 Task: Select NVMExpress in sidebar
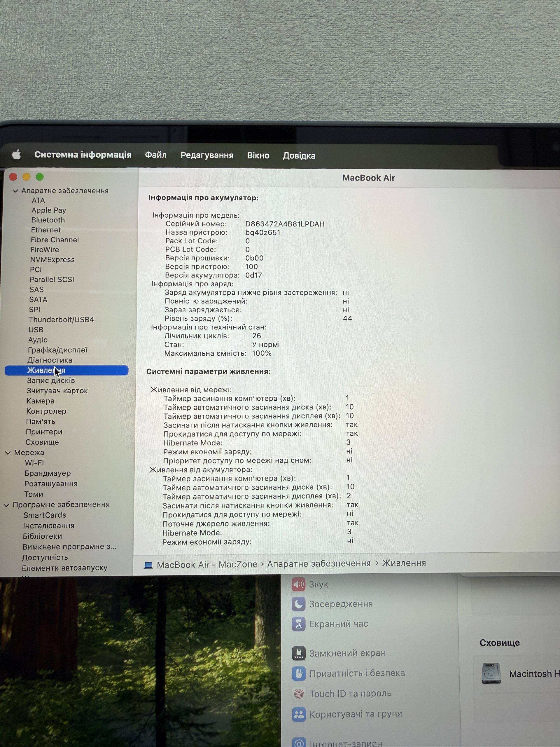(x=52, y=260)
